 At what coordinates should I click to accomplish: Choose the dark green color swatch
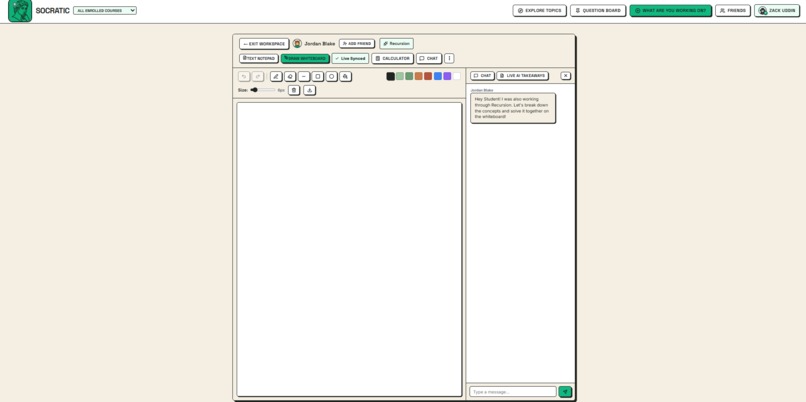pyautogui.click(x=409, y=76)
